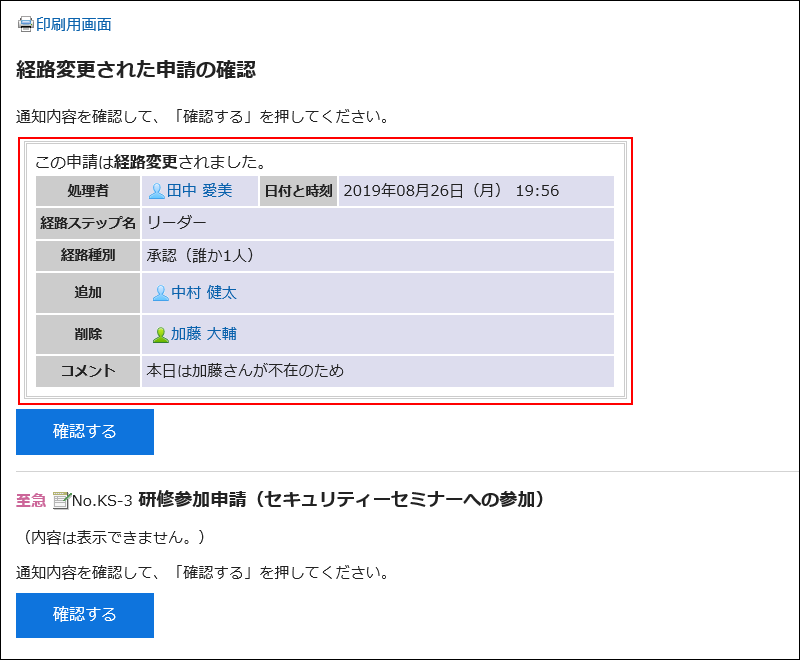This screenshot has height=660, width=800.
Task: Click user icon next to 中村 健太
Action: click(161, 293)
